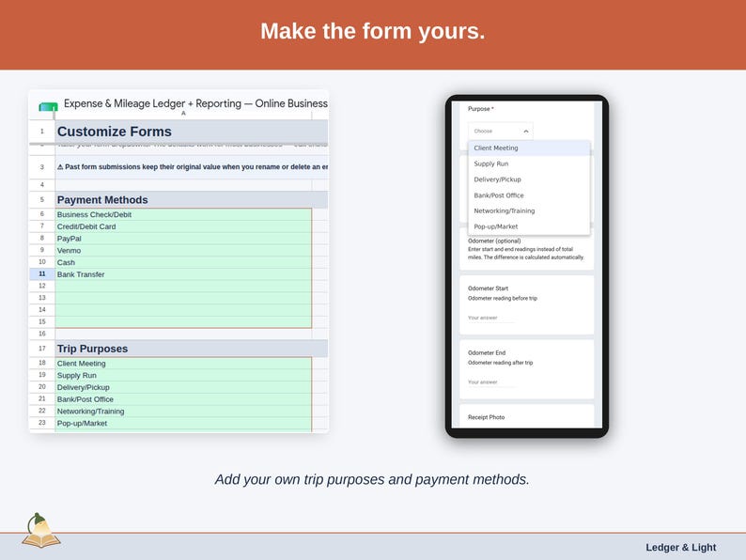The width and height of the screenshot is (746, 560).
Task: Click the 'Payment Methods' section header
Action: [192, 200]
